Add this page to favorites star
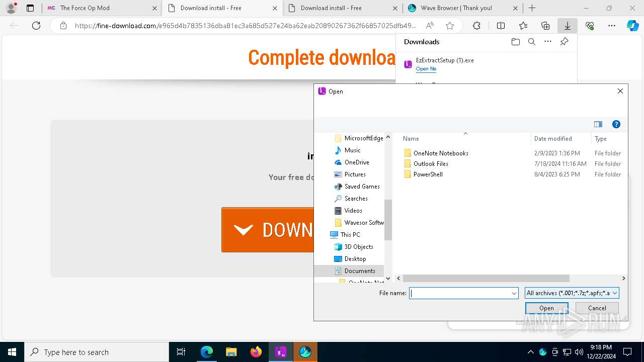Screen dimensions: 644x362 450,26
